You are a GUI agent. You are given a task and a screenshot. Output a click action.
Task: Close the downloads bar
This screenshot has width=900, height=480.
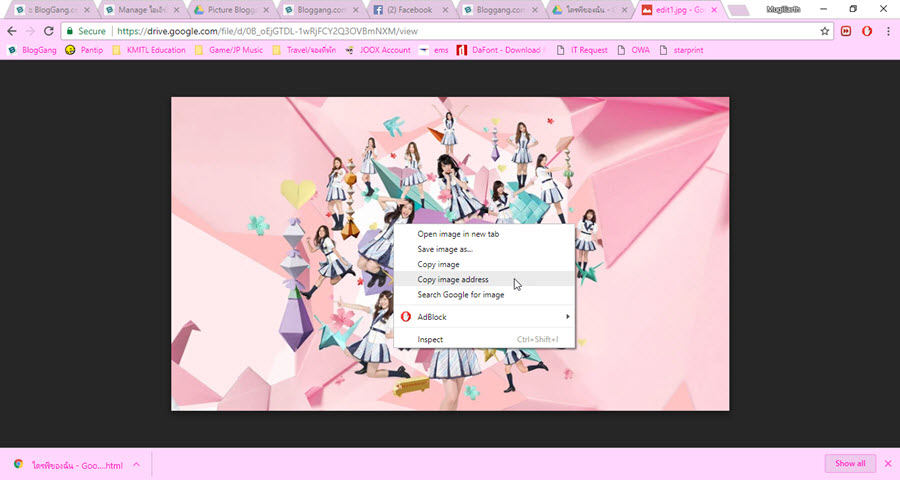click(888, 463)
